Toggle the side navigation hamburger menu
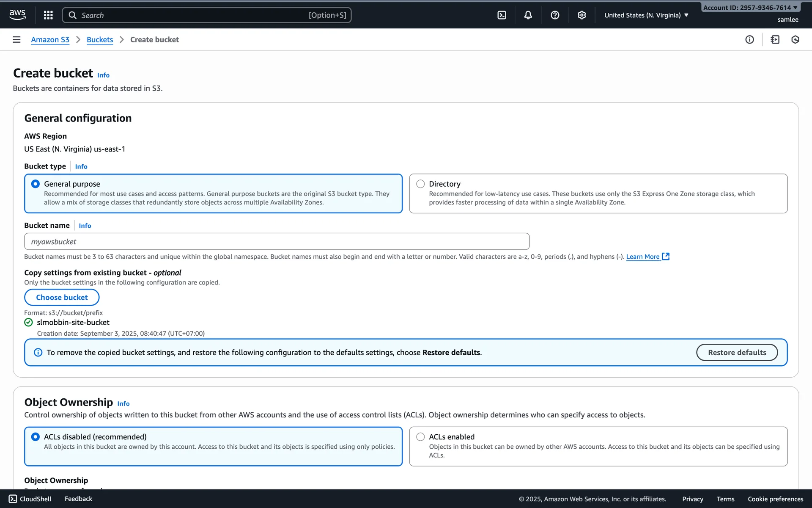Screen dimensions: 812x508 [x=16, y=39]
